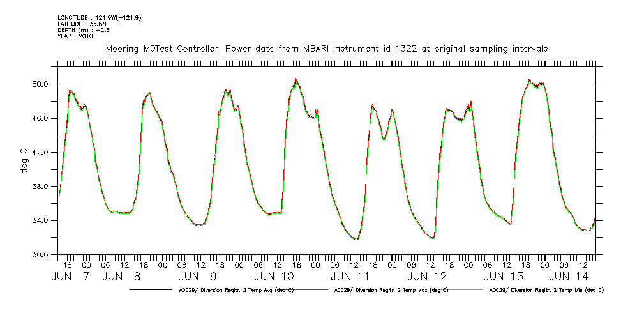The image size is (644, 322).
Task: Click the LONGITUDE header line
Action: [x=99, y=17]
